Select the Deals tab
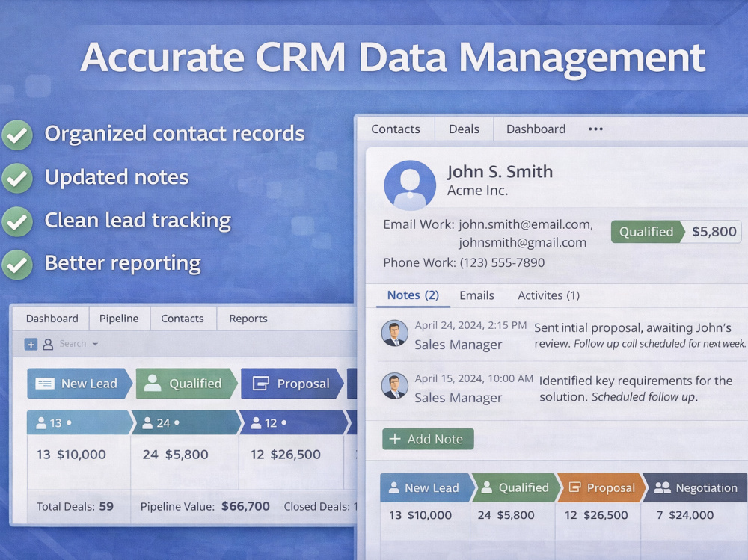 [x=464, y=129]
